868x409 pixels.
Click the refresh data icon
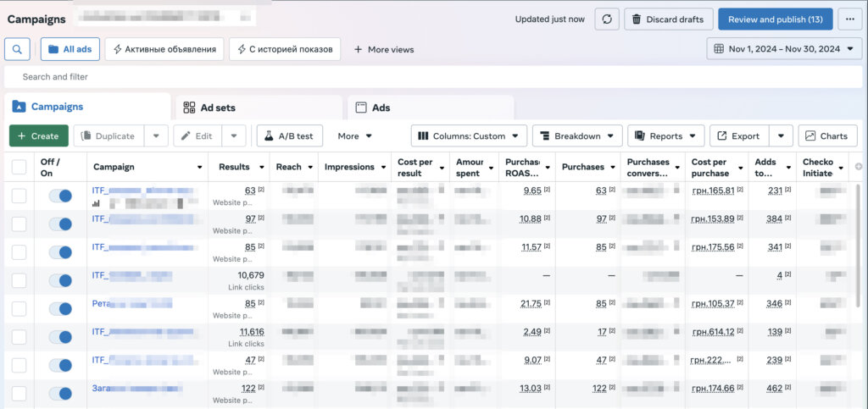pyautogui.click(x=606, y=19)
